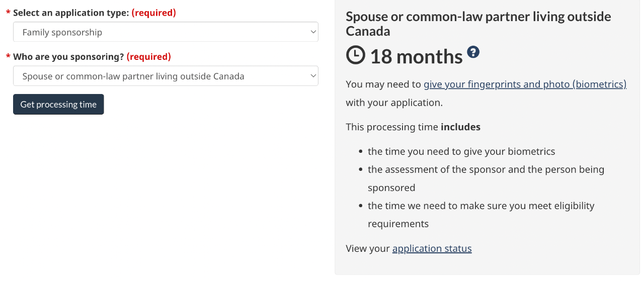Click the bullet about meeting eligibility requirements
Image resolution: width=644 pixels, height=282 pixels.
480,206
